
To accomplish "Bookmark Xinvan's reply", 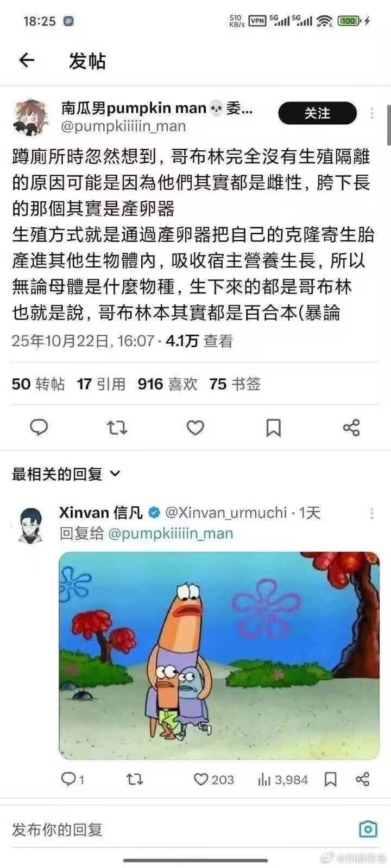I will click(330, 780).
